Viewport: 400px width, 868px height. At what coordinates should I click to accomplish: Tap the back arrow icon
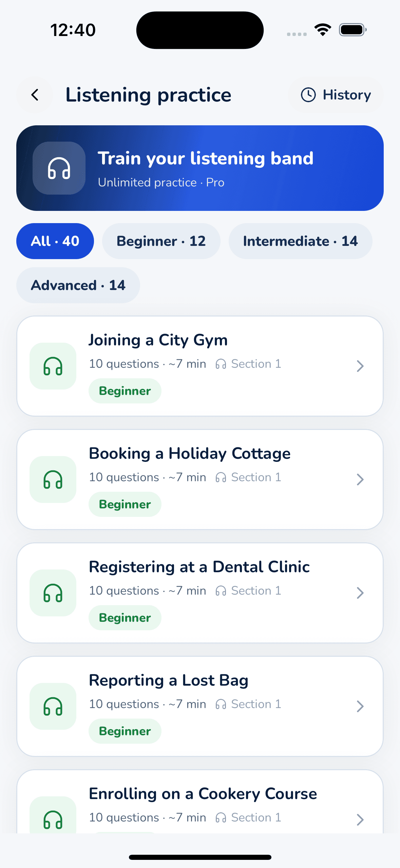click(x=35, y=95)
